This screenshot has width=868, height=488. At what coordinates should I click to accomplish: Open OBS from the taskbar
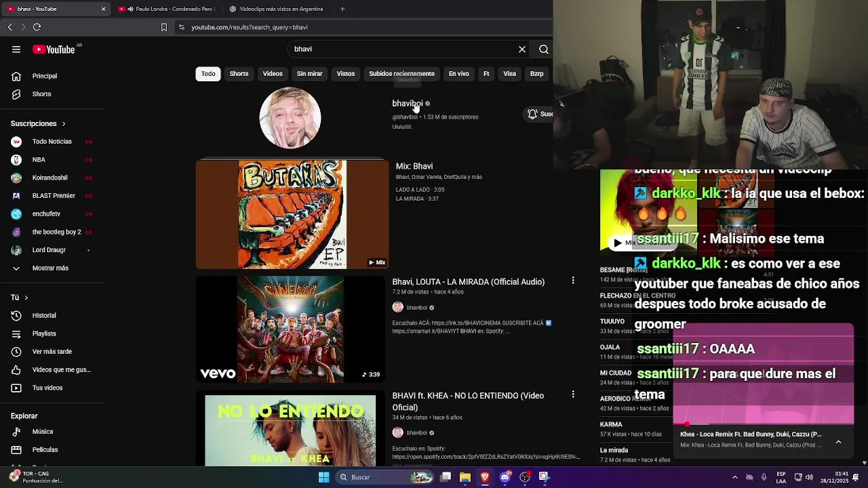(524, 477)
